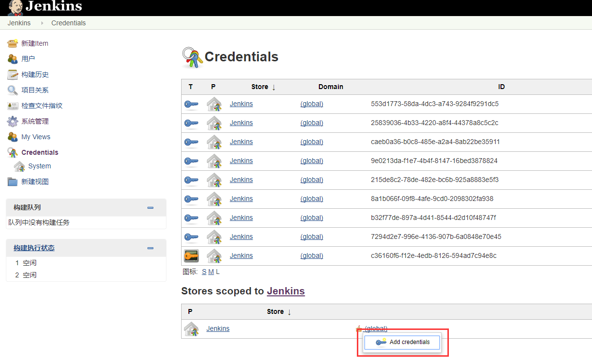
Task: Open 用户 in the sidebar
Action: [28, 59]
